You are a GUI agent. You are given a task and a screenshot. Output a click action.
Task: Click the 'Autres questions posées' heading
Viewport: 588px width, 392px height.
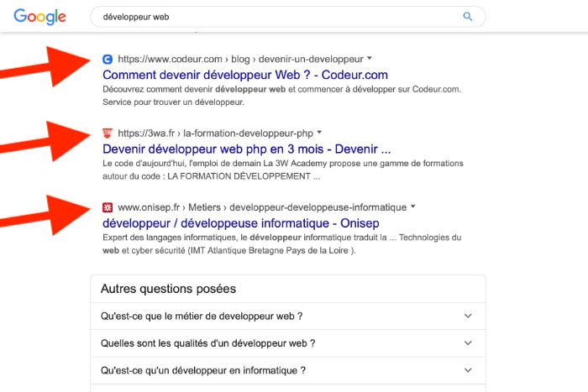tap(168, 289)
